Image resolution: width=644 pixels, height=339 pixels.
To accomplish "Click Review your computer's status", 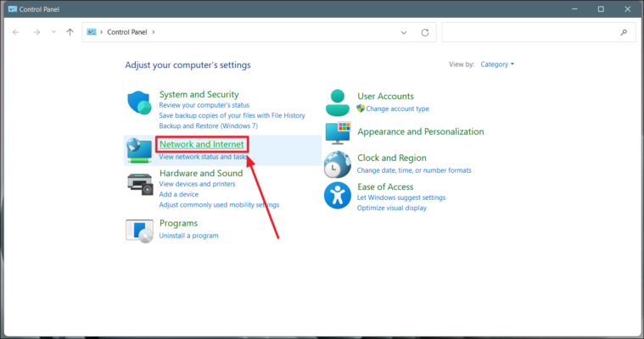I will [x=204, y=105].
